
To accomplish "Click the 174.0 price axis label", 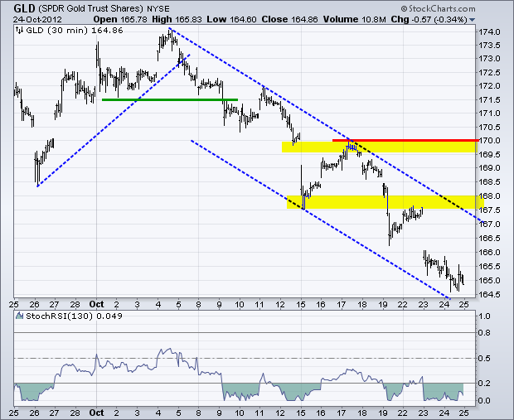I will click(x=489, y=32).
